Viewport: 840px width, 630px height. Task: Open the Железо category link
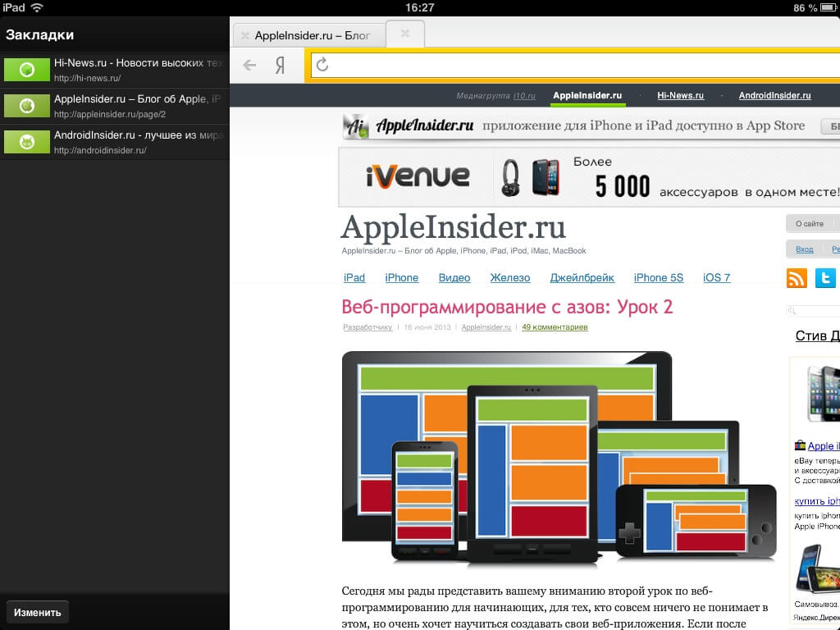pos(510,277)
